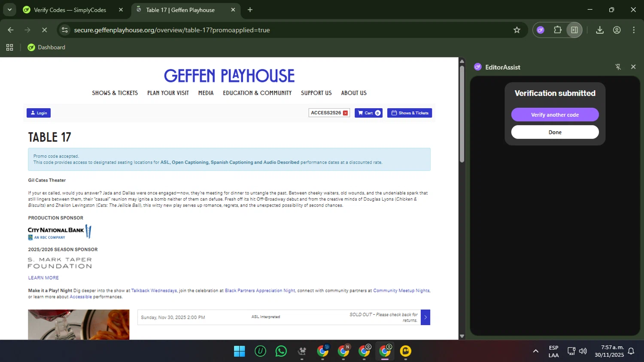The width and height of the screenshot is (644, 362).
Task: Bookmark this page with star icon
Action: pos(517,30)
